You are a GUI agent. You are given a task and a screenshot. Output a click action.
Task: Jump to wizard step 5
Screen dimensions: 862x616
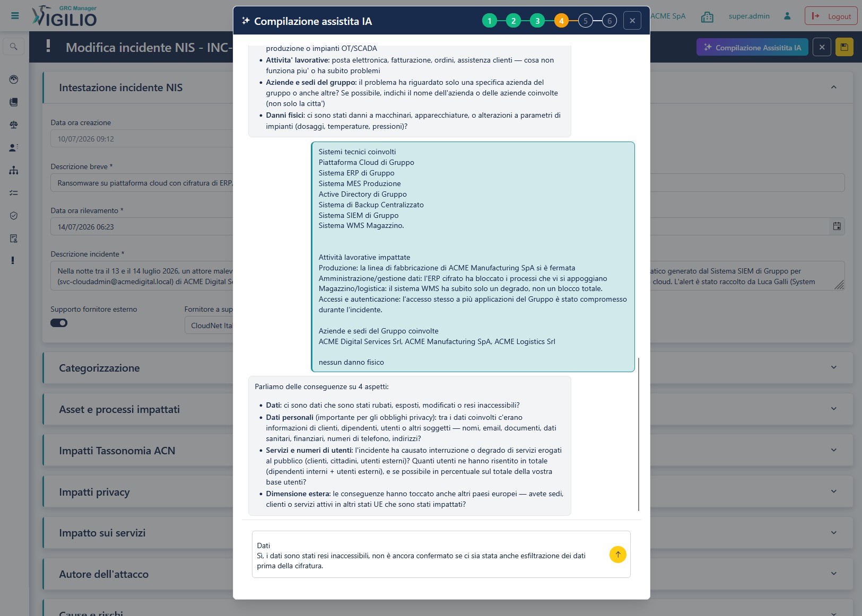pos(585,21)
